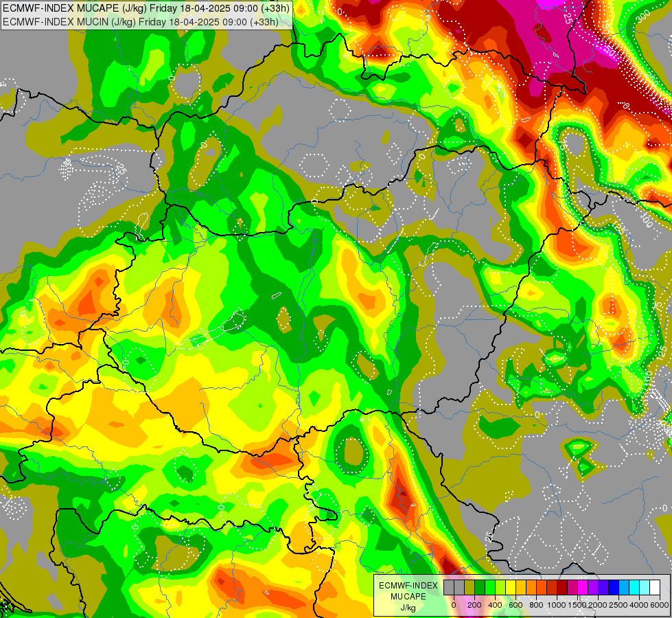The width and height of the screenshot is (672, 618).
Task: Pick the purple swatch right of magenta
Action: point(594,588)
